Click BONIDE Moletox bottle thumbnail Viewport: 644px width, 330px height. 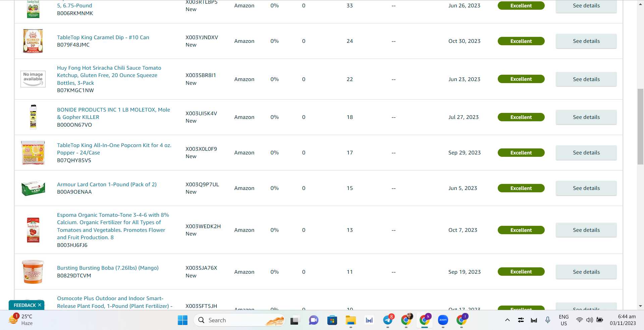click(33, 117)
